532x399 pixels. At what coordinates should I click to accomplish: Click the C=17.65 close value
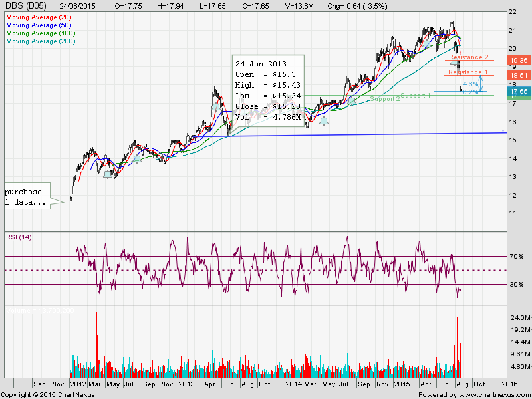(255, 6)
